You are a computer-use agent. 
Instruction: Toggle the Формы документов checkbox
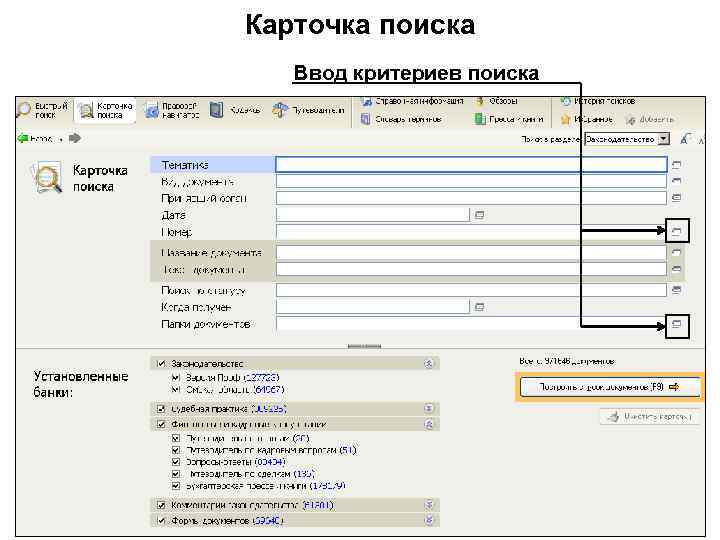[161, 521]
